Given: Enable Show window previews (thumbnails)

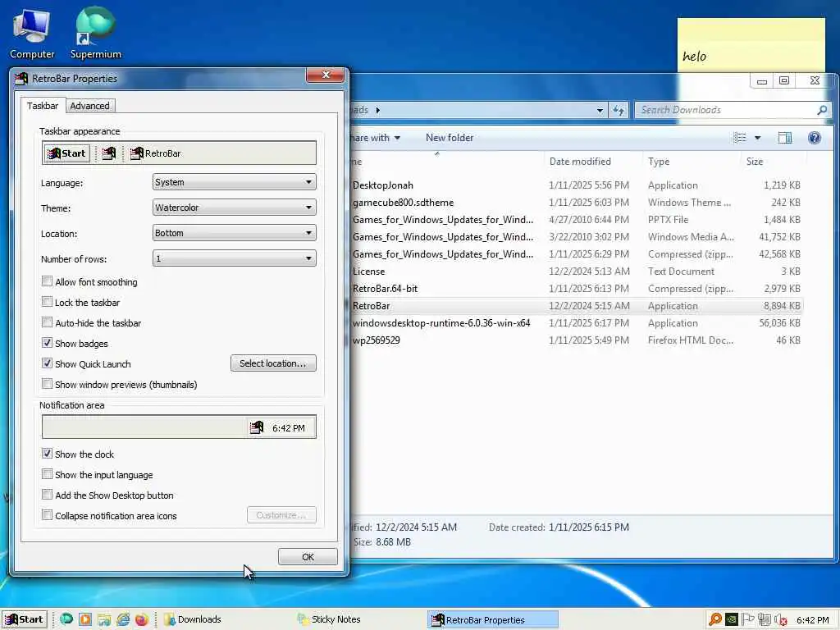Looking at the screenshot, I should click(47, 384).
